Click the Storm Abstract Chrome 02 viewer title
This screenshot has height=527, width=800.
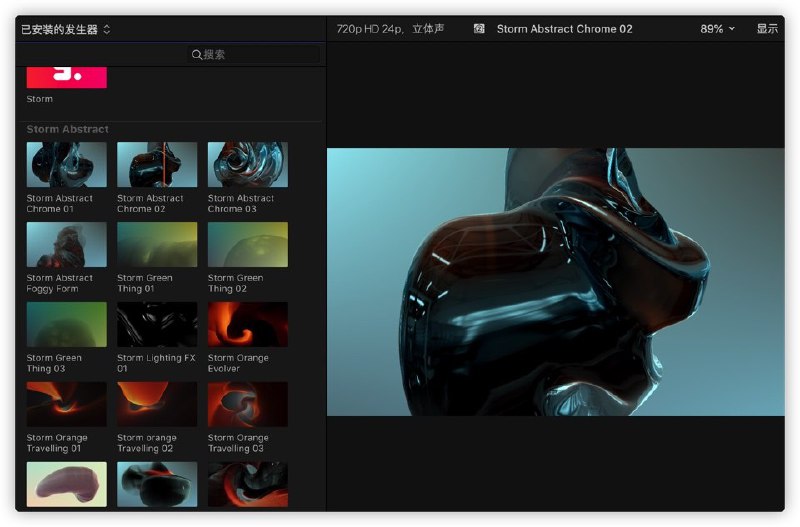click(x=564, y=29)
